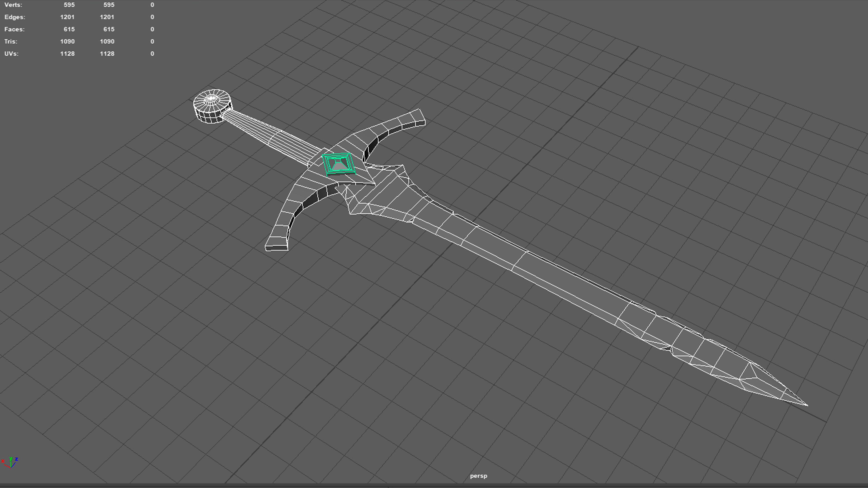Click the zero in the Faces row

click(152, 29)
